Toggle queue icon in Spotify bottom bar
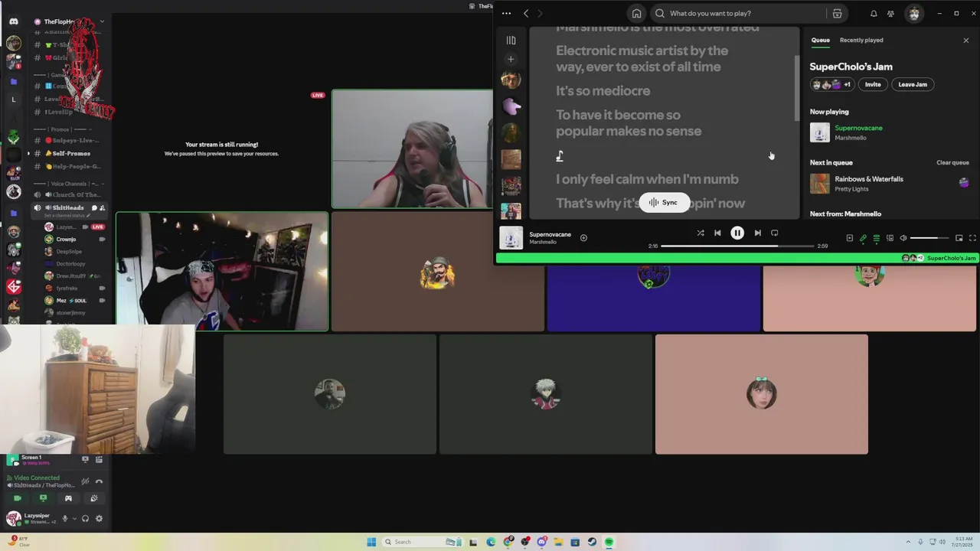Viewport: 980px width, 551px height. (x=877, y=238)
